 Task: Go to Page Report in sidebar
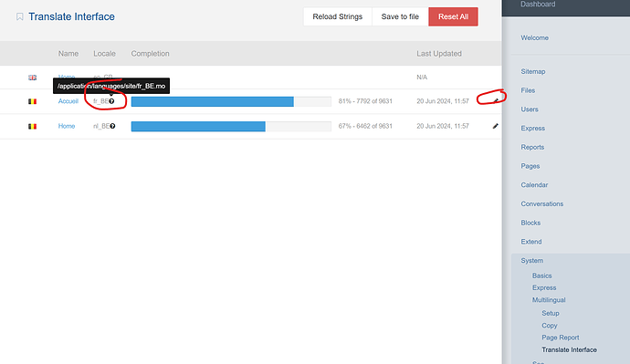[x=561, y=338]
